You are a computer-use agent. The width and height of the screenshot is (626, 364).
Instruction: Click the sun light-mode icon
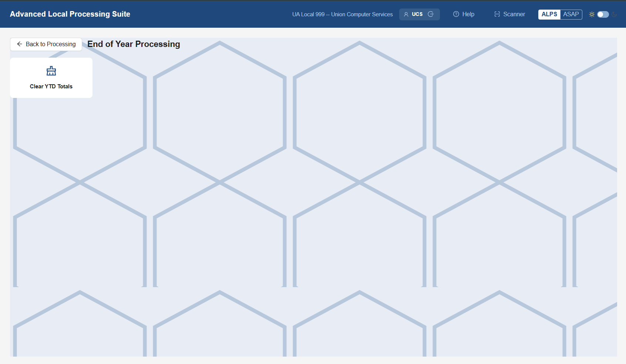pyautogui.click(x=592, y=14)
